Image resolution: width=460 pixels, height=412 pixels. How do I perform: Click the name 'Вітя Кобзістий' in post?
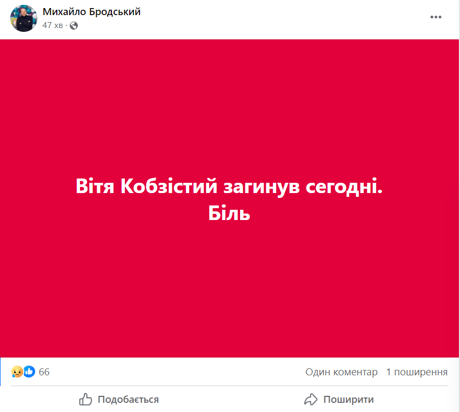tap(146, 186)
